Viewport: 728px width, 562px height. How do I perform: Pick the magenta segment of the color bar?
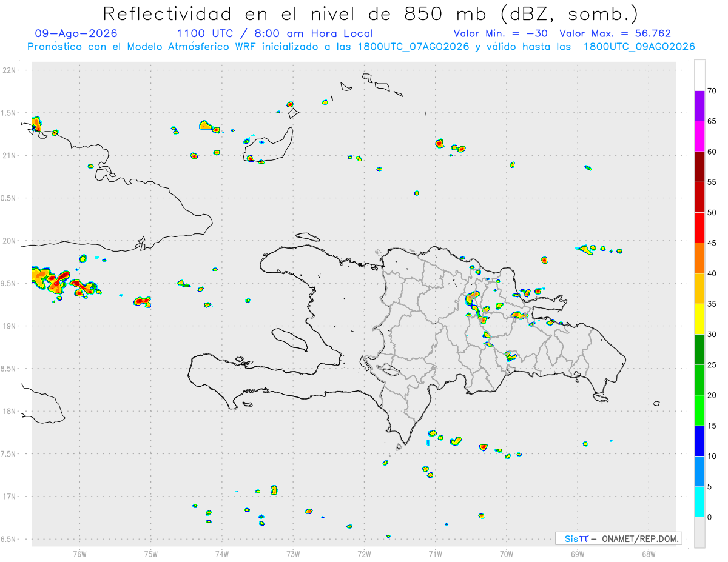(x=699, y=136)
